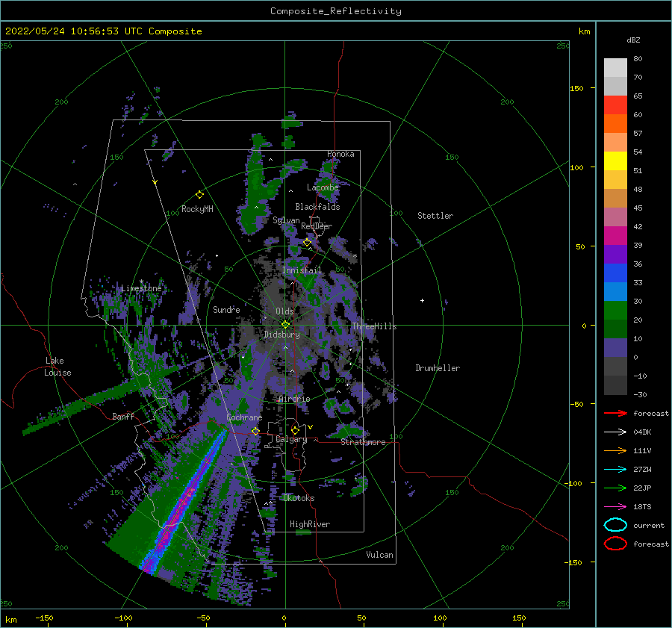Click the Okotoks label
The width and height of the screenshot is (672, 628).
coord(299,498)
